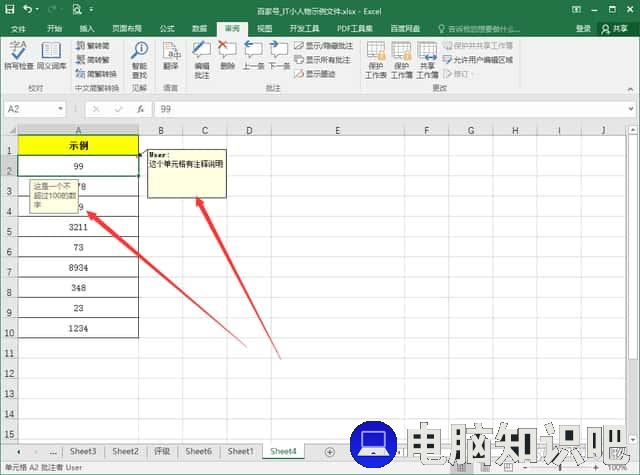Switch to the 公式 Formulas tab
Image resolution: width=640 pixels, height=475 pixels.
pos(167,29)
